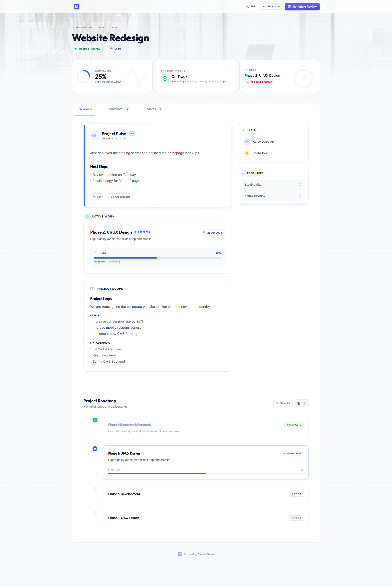Expand the Phase 3: Development milestone

(206, 494)
